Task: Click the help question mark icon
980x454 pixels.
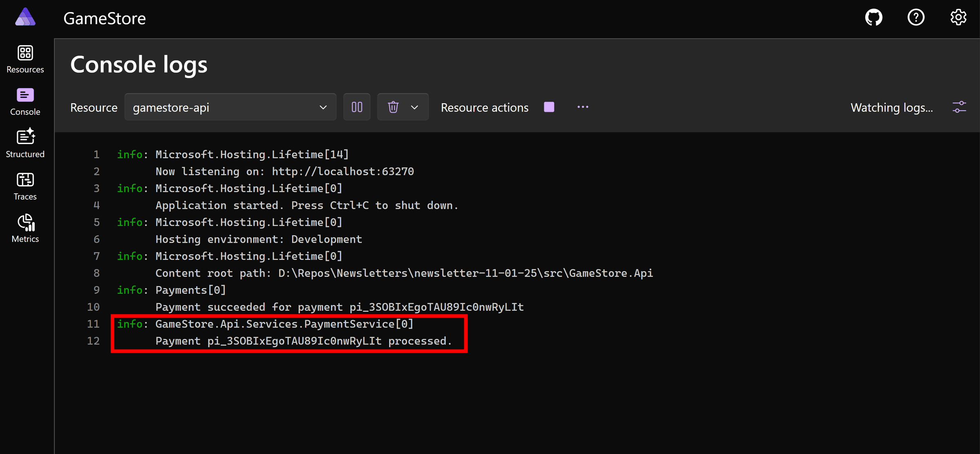Action: pyautogui.click(x=916, y=18)
